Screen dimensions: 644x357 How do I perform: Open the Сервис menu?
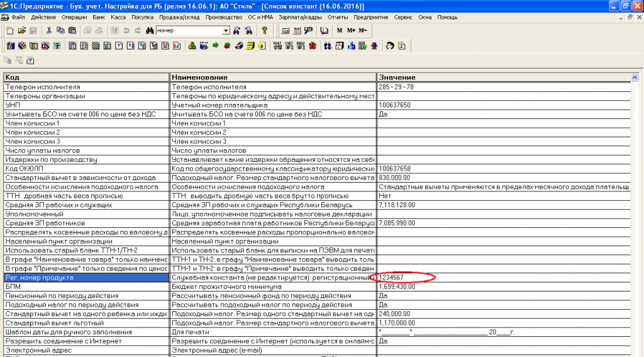tap(402, 17)
